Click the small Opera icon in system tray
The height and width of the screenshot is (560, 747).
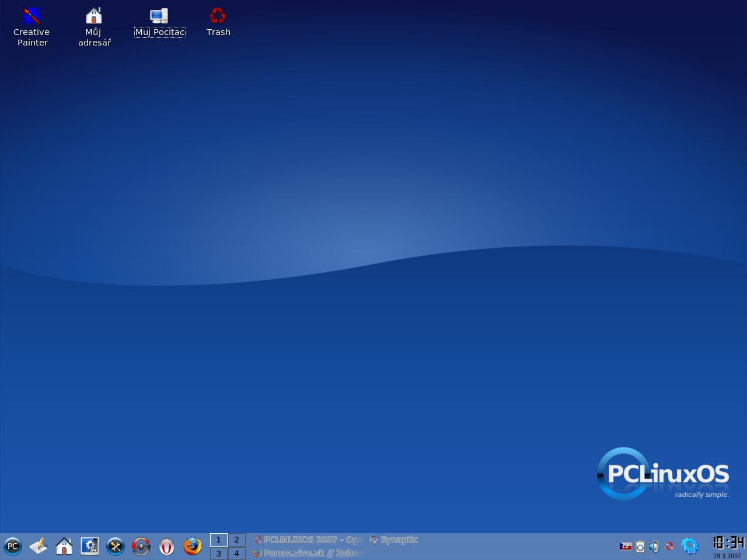click(x=669, y=546)
